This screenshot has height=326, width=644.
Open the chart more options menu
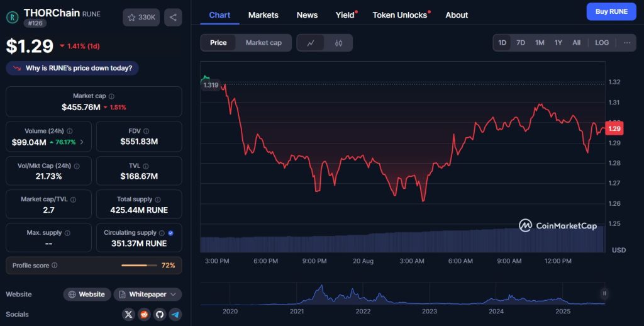click(627, 43)
